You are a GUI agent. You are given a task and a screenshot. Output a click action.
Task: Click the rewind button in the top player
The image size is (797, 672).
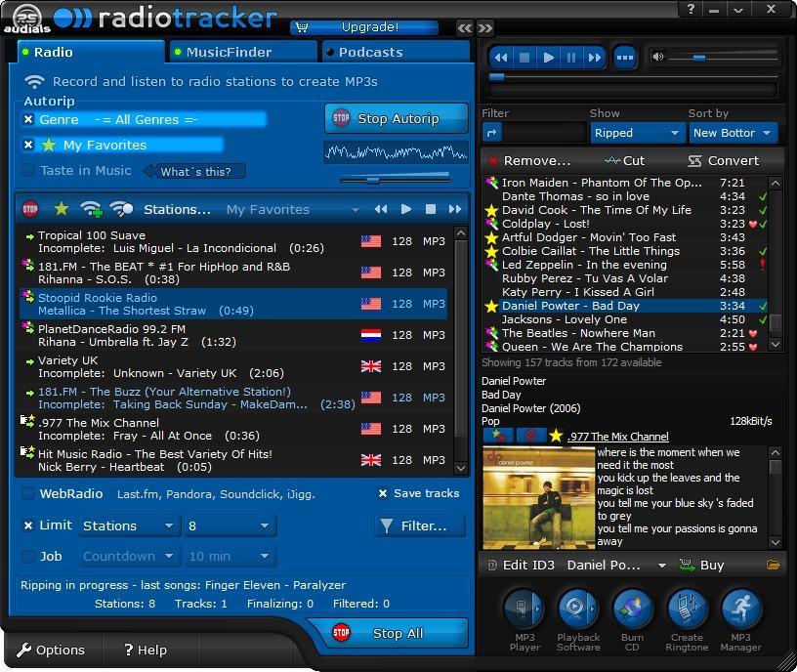[501, 58]
